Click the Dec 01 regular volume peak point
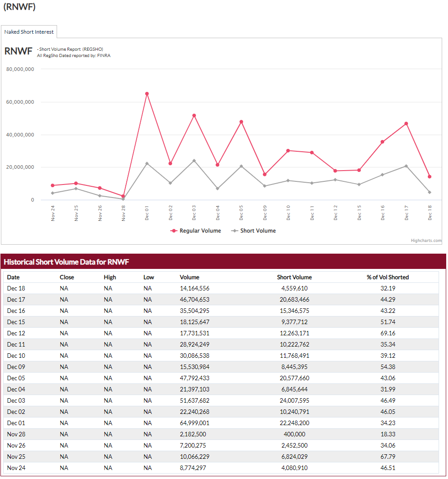Viewport: 448px width, 479px height. 147,94
